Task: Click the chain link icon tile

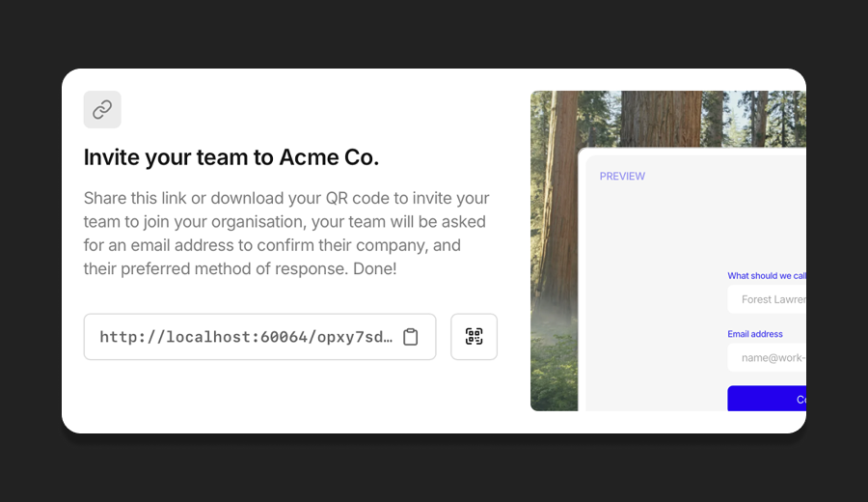Action: (x=102, y=110)
